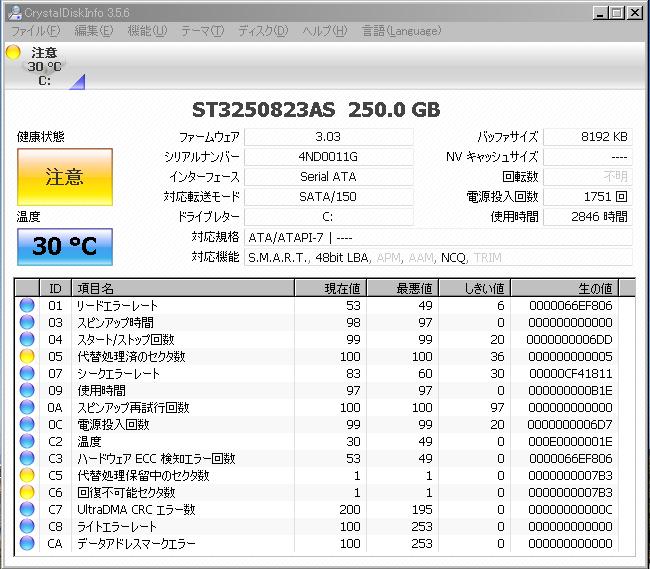The height and width of the screenshot is (569, 650).
Task: Select the 回復不可能セクタ数 attribute name
Action: (x=126, y=492)
